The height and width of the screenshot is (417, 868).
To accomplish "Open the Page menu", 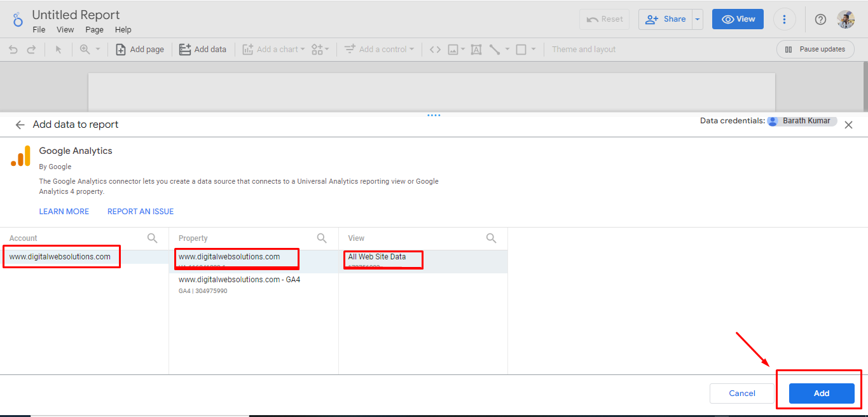I will click(x=94, y=30).
